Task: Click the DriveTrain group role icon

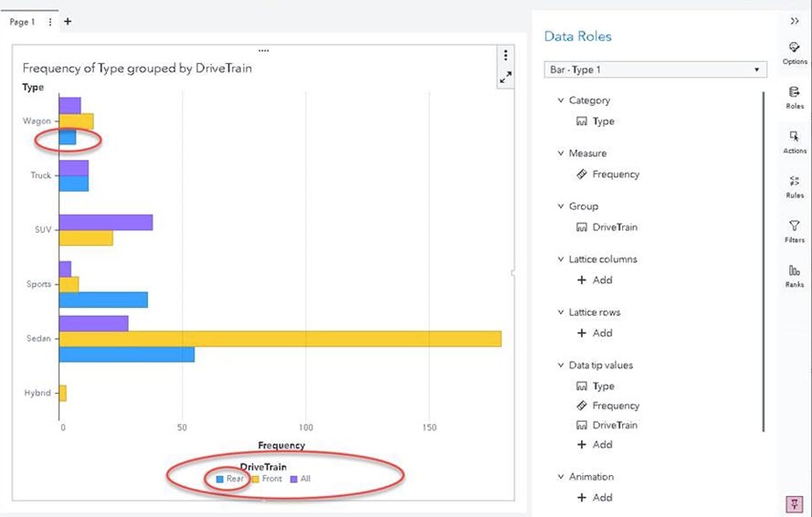Action: click(x=582, y=227)
